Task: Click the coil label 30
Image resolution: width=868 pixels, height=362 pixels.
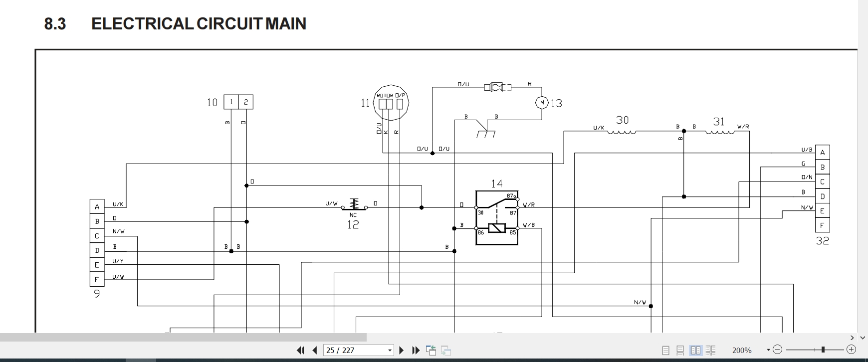Action: point(623,120)
